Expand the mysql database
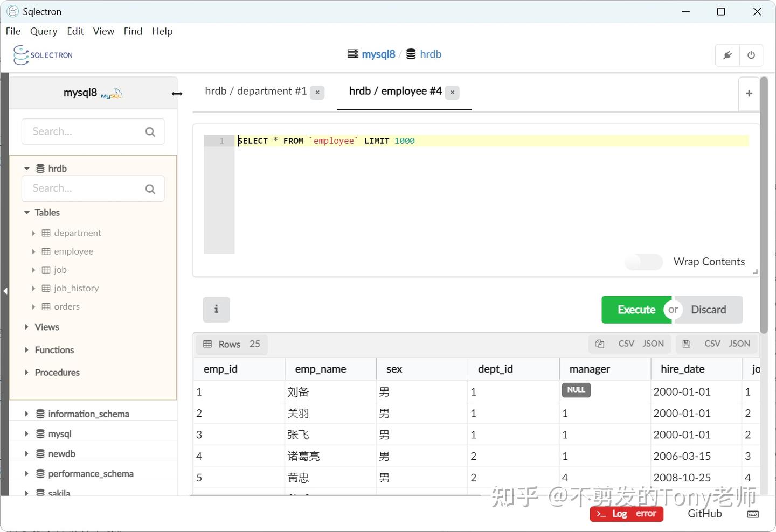This screenshot has height=532, width=776. (x=26, y=434)
